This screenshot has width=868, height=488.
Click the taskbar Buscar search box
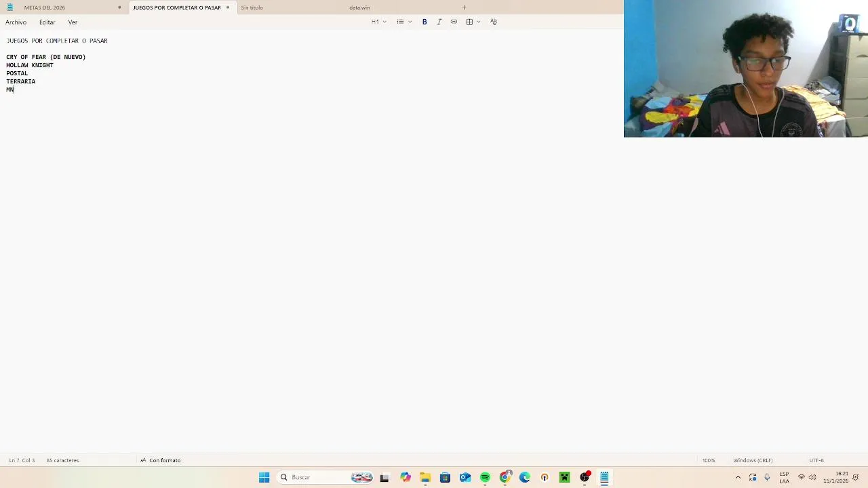(326, 477)
